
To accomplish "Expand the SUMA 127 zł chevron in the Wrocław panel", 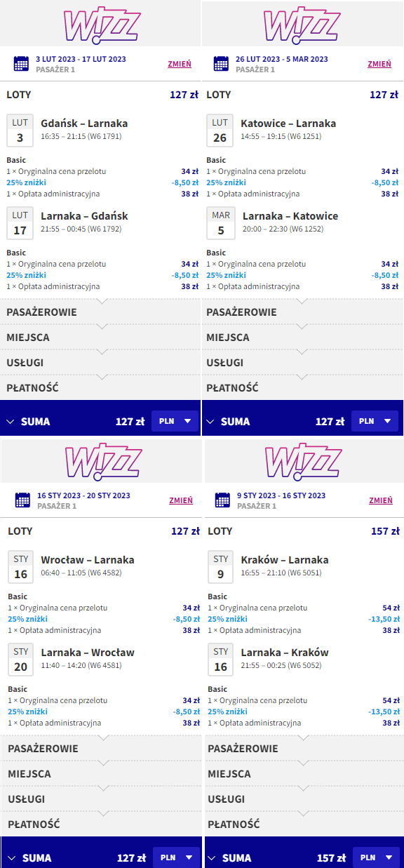I will coord(11,857).
